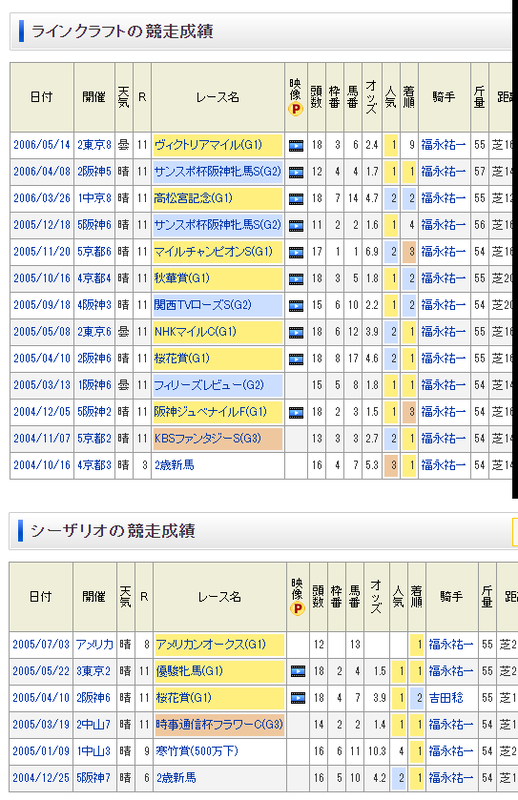Open date link 2006/04/08
The height and width of the screenshot is (800, 518).
click(x=42, y=172)
